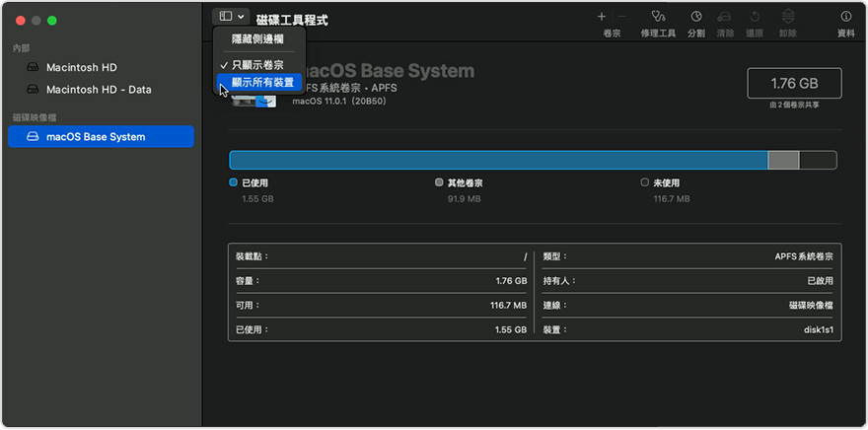Viewport: 868px width, 430px height.
Task: Click the remove volume minus icon
Action: (x=622, y=17)
